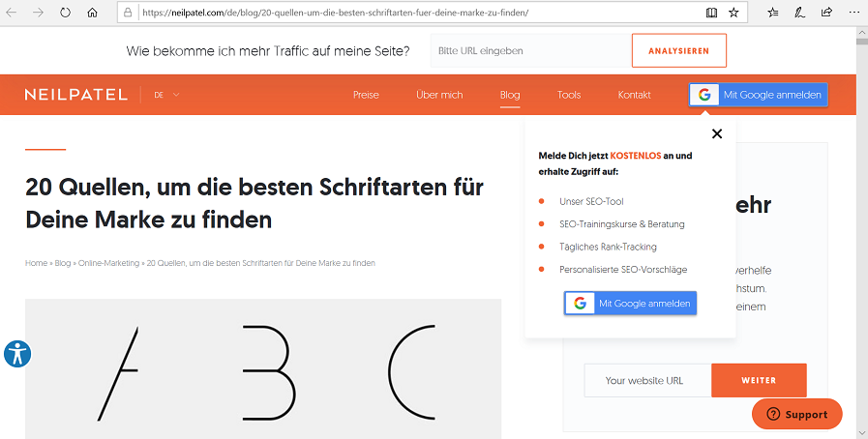Click the padlock site security icon
This screenshot has height=439, width=868.
tap(128, 13)
